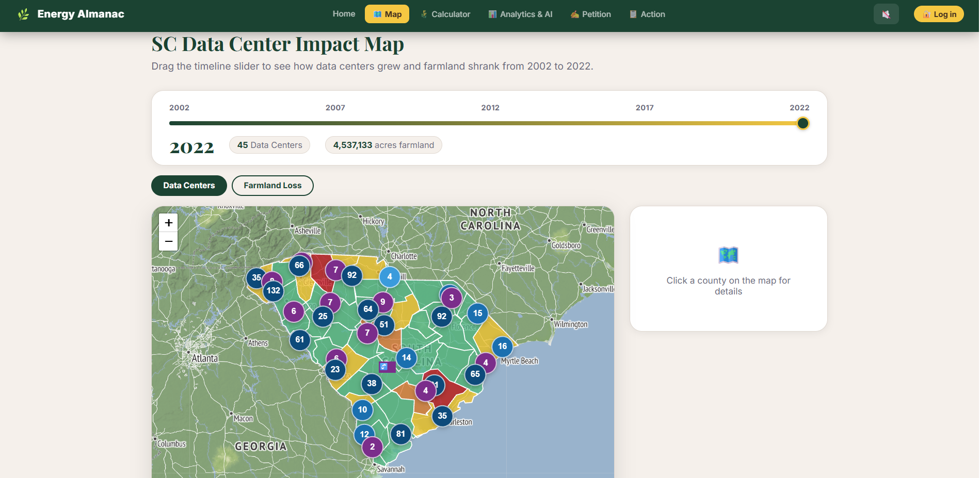This screenshot has height=478, width=980.
Task: Select the 2007 timeline label
Action: point(335,108)
